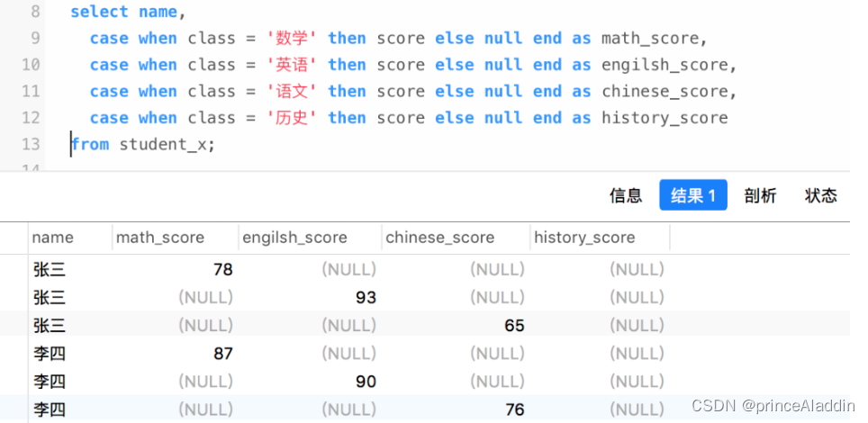Select the history_score column header
Image resolution: width=868 pixels, height=423 pixels.
pos(600,238)
